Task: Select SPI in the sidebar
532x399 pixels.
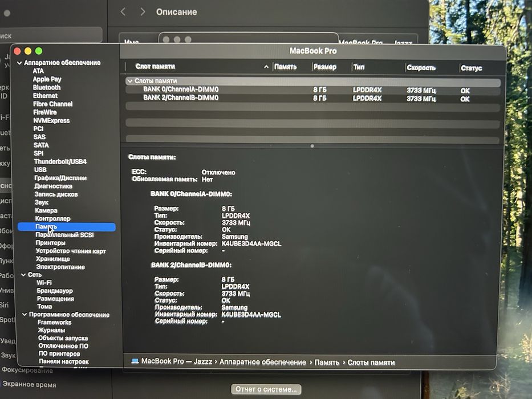Action: (39, 153)
